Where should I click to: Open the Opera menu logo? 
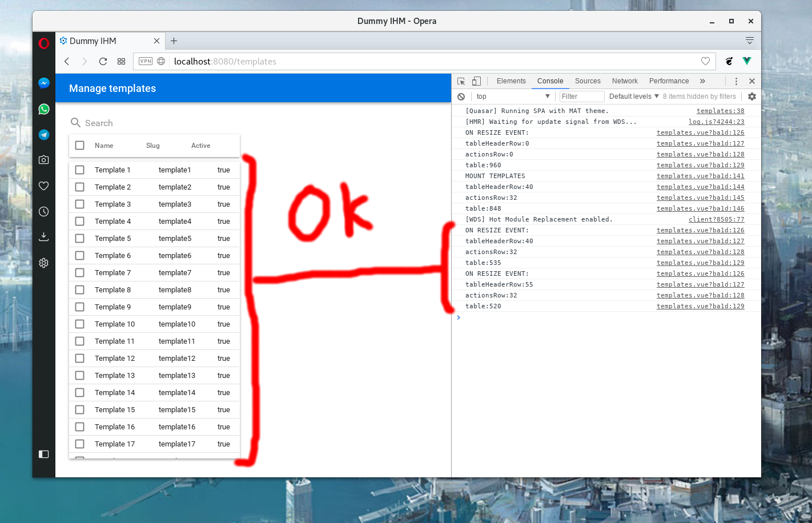pyautogui.click(x=44, y=43)
